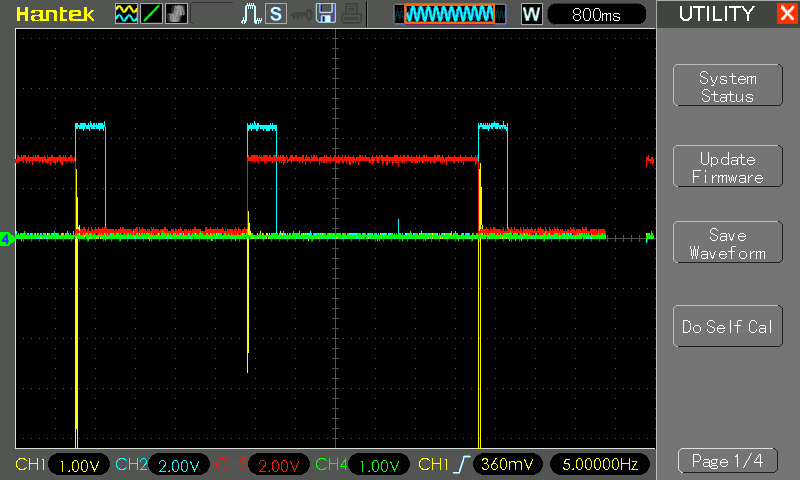This screenshot has width=800, height=480.
Task: Select the waveform display mode icon
Action: 126,14
